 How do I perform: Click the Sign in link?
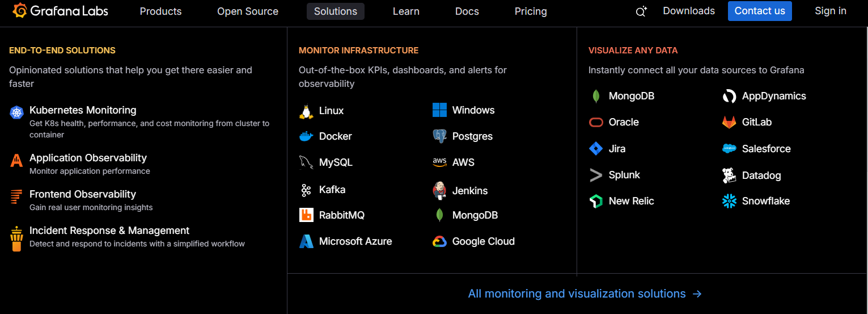[831, 11]
